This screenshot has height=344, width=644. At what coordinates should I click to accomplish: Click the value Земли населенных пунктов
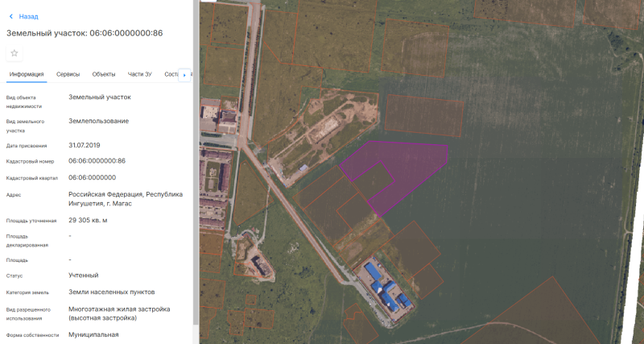[x=112, y=292]
